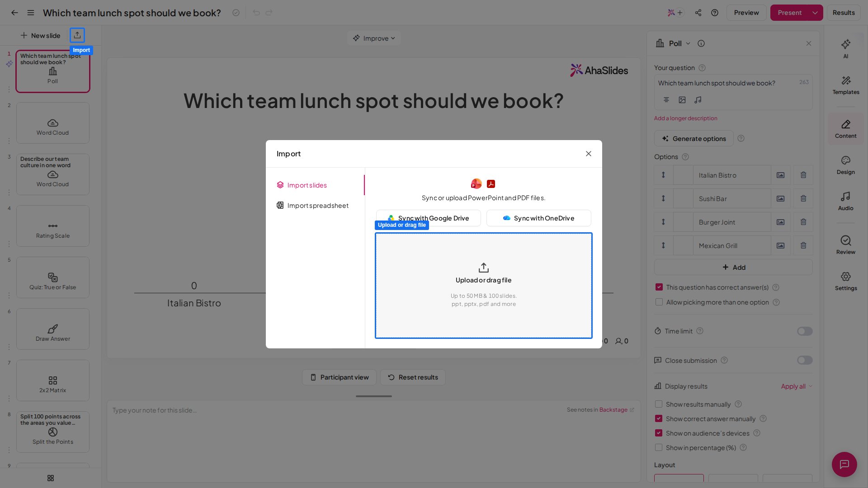Open the Settings panel in sidebar

coord(846,281)
